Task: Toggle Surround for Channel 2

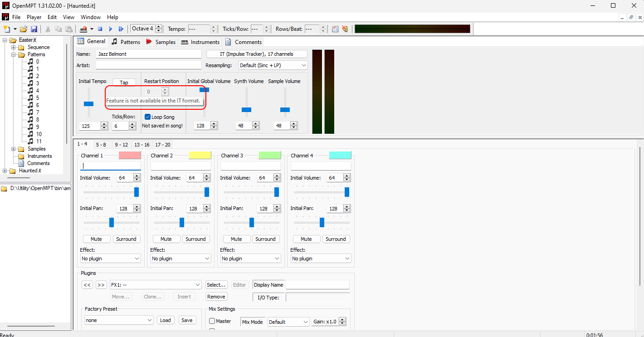Action: 195,239
